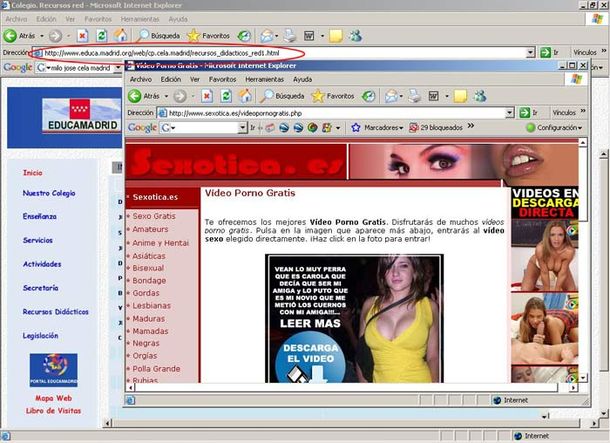This screenshot has height=443, width=610.
Task: Click the yellow folder icon in popup toolbar
Action: (460, 96)
